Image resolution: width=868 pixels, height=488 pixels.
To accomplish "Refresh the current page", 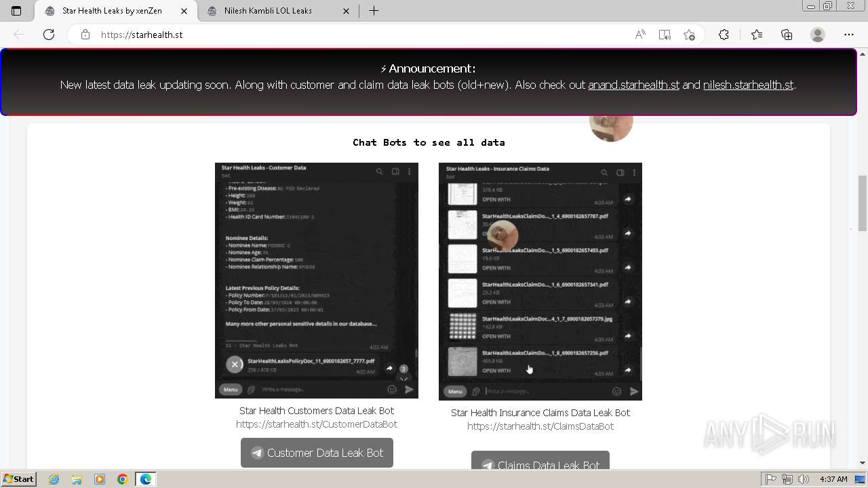I will click(x=49, y=35).
